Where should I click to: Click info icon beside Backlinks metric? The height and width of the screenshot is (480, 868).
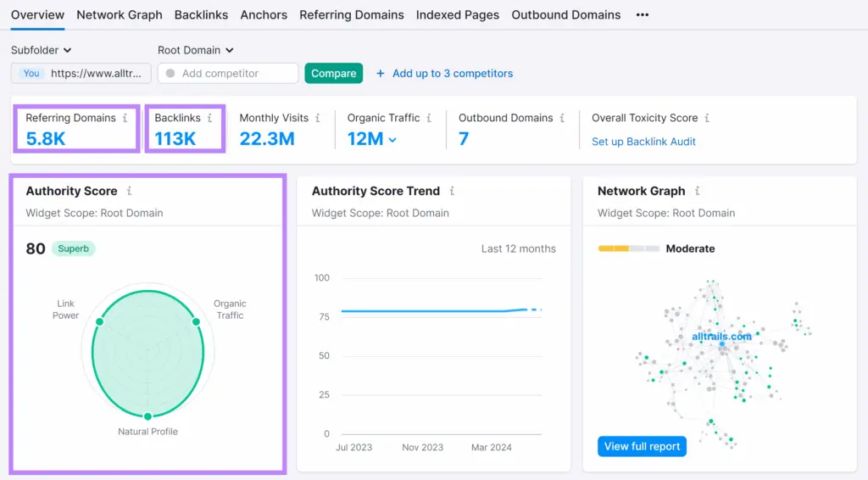click(x=210, y=119)
